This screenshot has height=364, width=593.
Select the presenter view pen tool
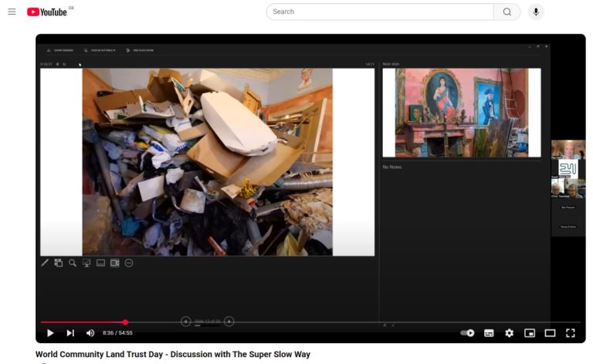pyautogui.click(x=45, y=263)
